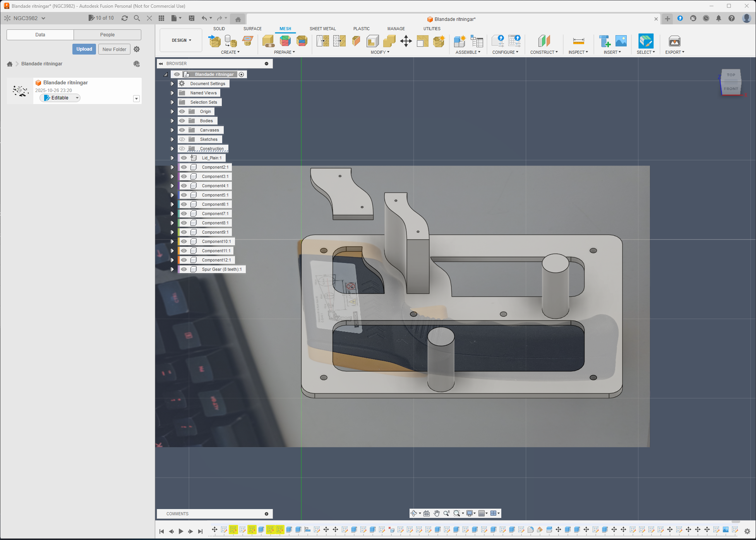The width and height of the screenshot is (756, 540).
Task: Toggle visibility of the Sketches folder
Action: (182, 139)
